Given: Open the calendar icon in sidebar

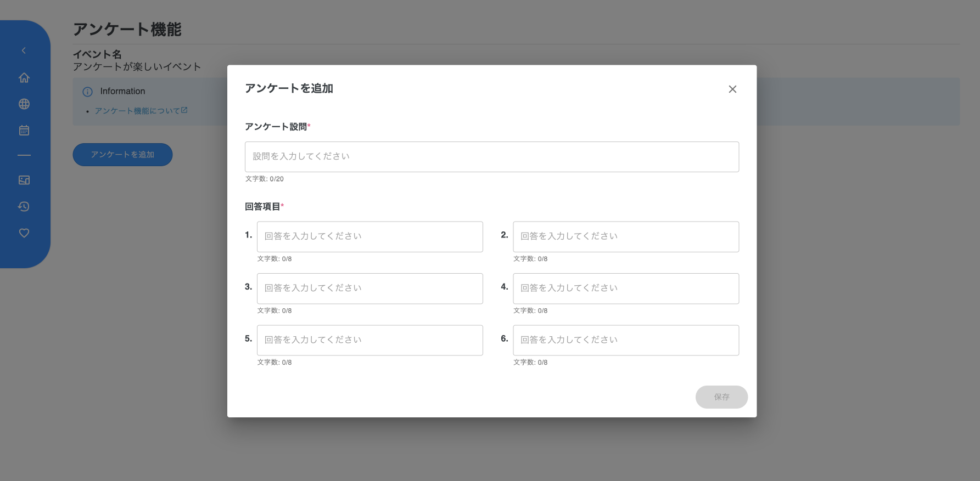Looking at the screenshot, I should tap(24, 131).
